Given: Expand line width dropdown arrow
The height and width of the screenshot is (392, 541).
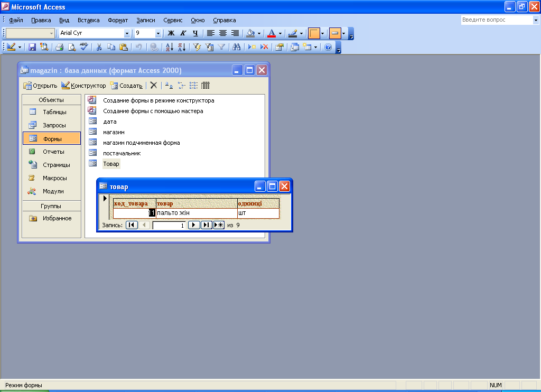Looking at the screenshot, I should [322, 33].
